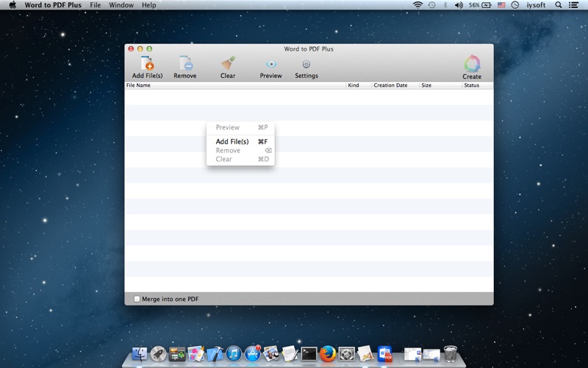
Task: Zoom window with green button
Action: [x=149, y=49]
